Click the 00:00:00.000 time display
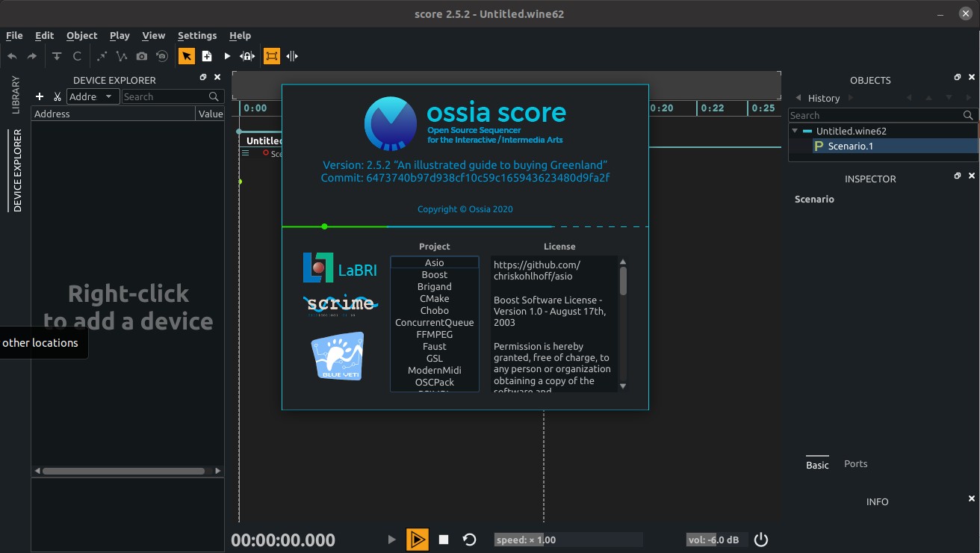The image size is (980, 553). coord(283,540)
